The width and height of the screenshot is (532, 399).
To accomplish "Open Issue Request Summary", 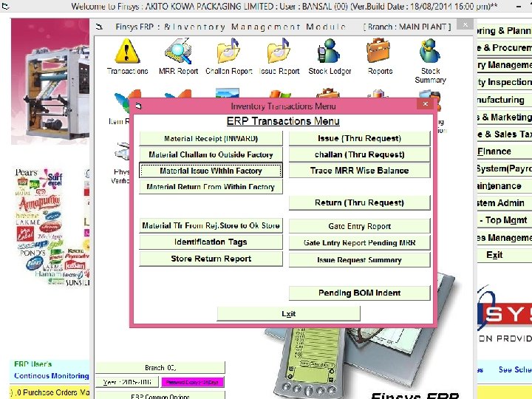I will coord(359,260).
